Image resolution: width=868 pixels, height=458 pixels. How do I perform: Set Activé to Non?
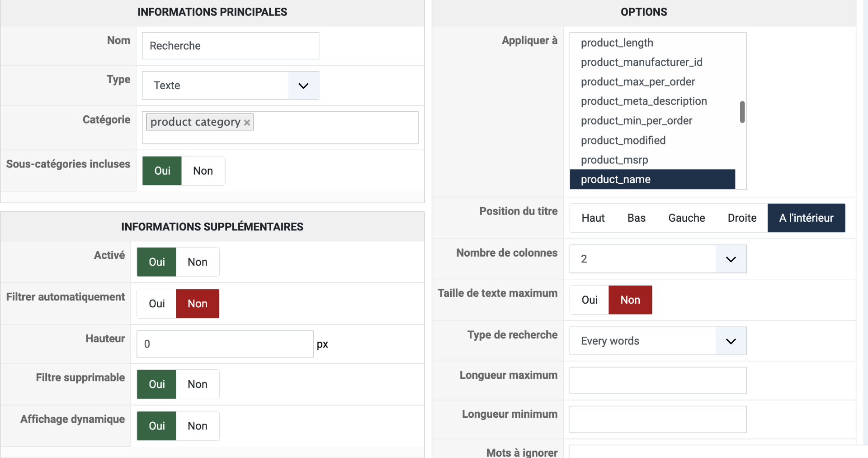pyautogui.click(x=198, y=262)
